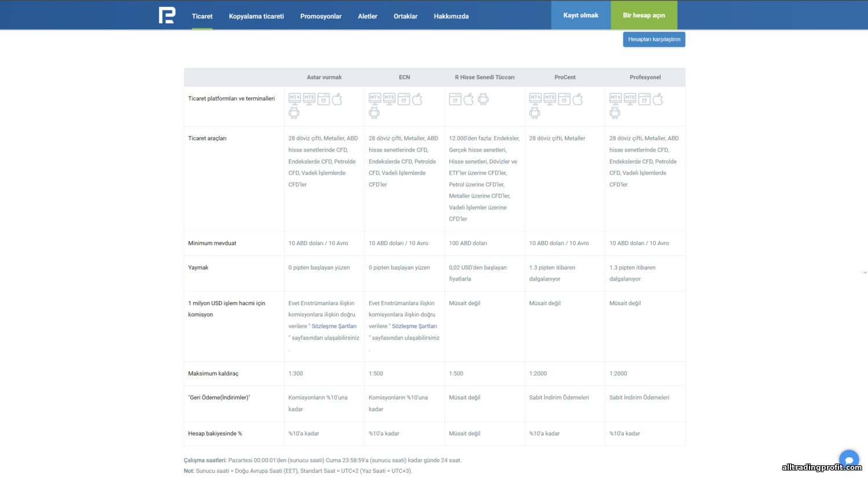The height and width of the screenshot is (478, 868).
Task: Open the Promosyonlar menu
Action: (321, 16)
